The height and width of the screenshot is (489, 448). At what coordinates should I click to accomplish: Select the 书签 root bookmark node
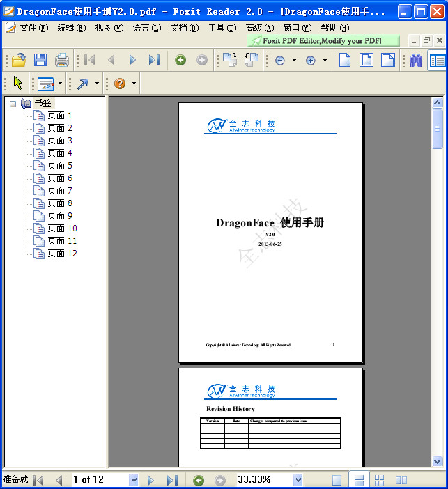43,103
